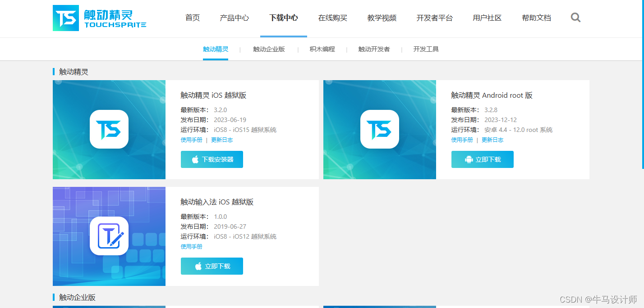
Task: Open the 在线购买 page
Action: coord(333,18)
